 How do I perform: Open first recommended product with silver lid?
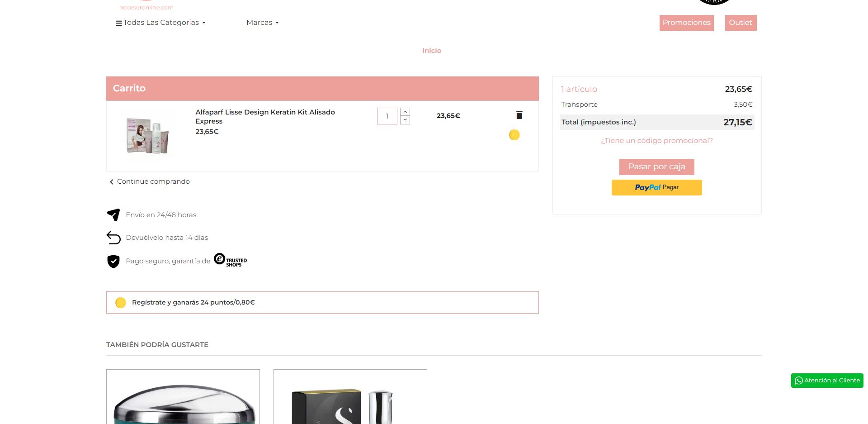[x=183, y=397]
